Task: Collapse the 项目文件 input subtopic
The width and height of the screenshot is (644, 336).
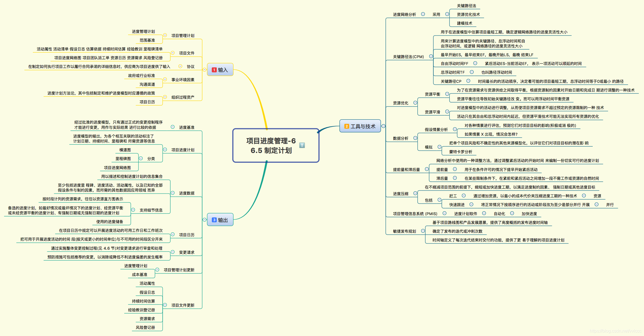Action: pyautogui.click(x=173, y=53)
